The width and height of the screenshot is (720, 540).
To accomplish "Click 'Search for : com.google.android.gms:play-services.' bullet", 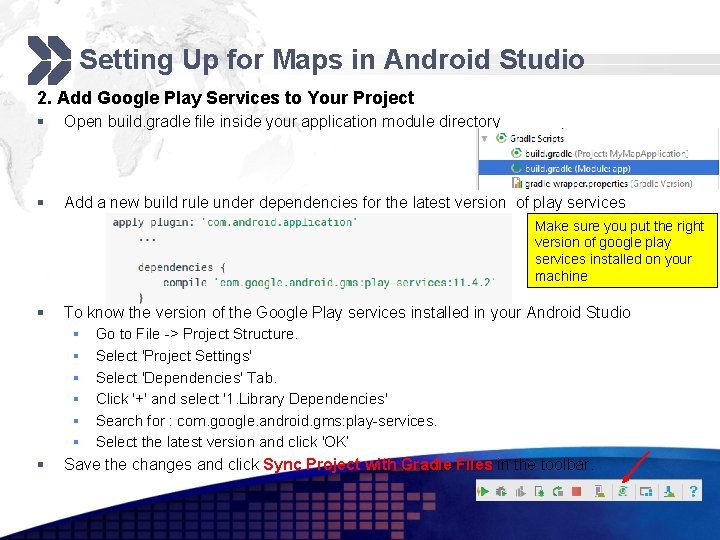I will tap(266, 421).
